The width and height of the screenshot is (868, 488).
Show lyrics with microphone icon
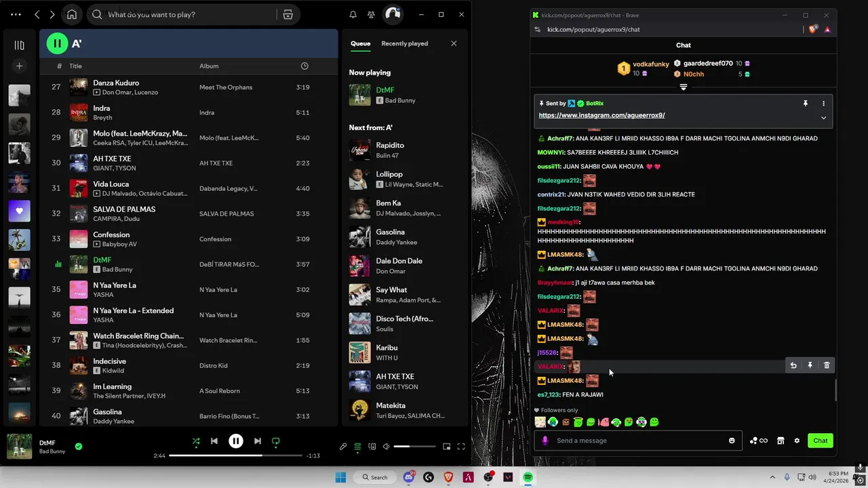tap(343, 447)
